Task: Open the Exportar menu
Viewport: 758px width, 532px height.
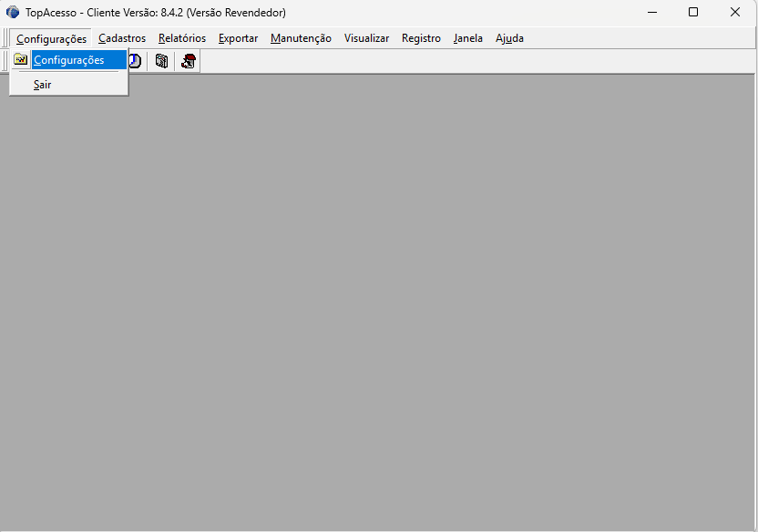Action: click(238, 38)
